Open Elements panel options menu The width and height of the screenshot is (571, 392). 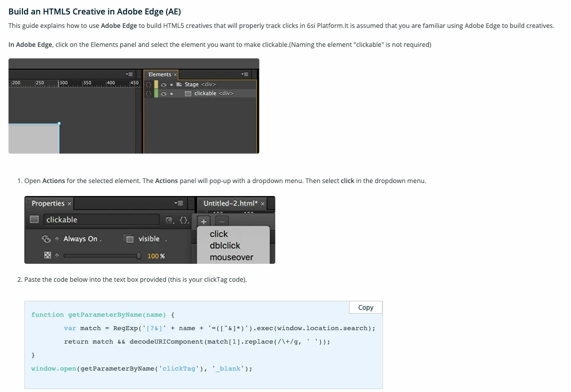[x=244, y=74]
